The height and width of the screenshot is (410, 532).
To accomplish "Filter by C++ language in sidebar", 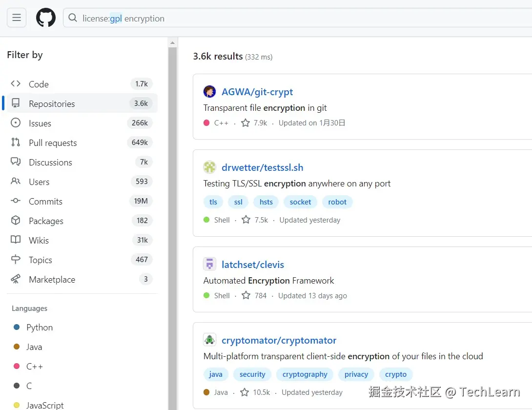I will 35,366.
